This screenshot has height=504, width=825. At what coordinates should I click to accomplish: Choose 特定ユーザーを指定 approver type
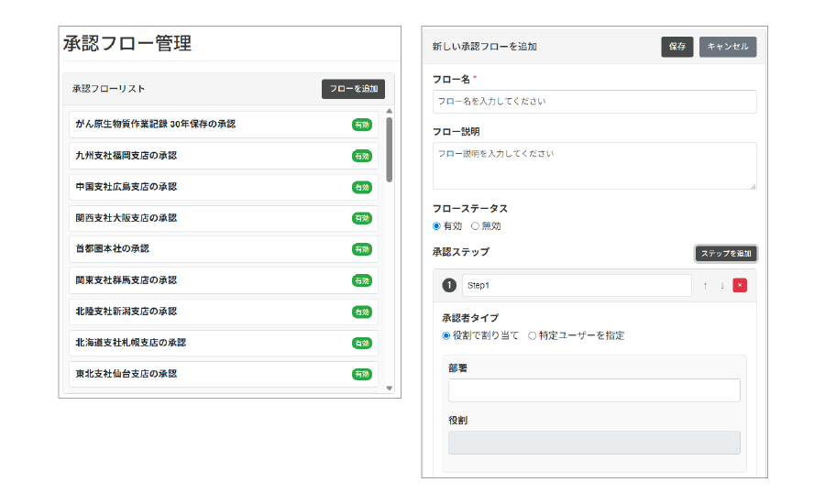tap(533, 335)
